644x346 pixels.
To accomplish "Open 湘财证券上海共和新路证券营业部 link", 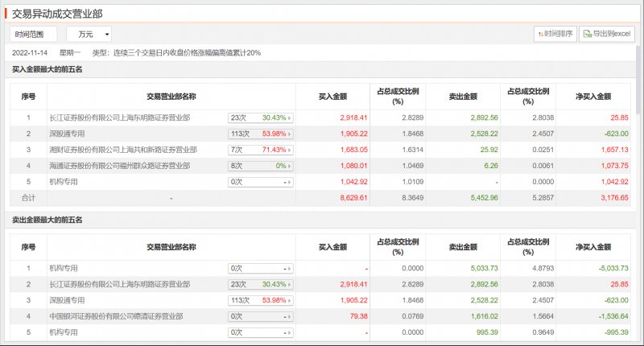I will pos(122,150).
